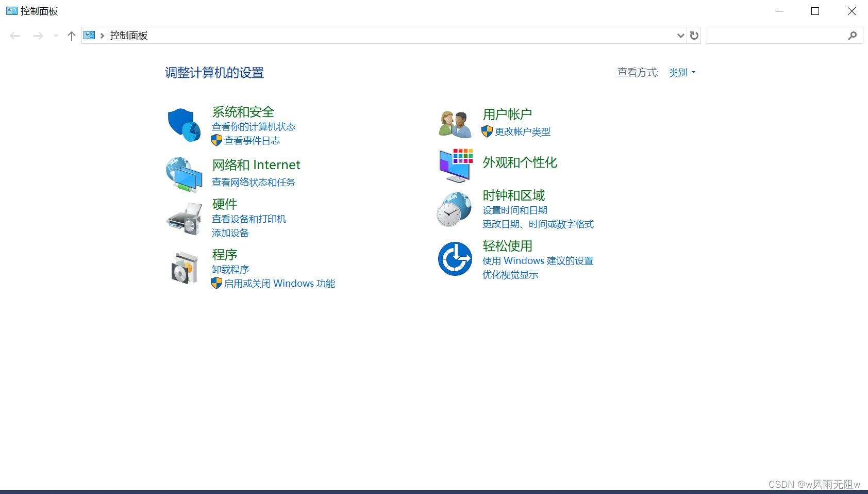Click the Appearance and Personalization monitor icon
Image resolution: width=868 pixels, height=494 pixels.
[456, 165]
